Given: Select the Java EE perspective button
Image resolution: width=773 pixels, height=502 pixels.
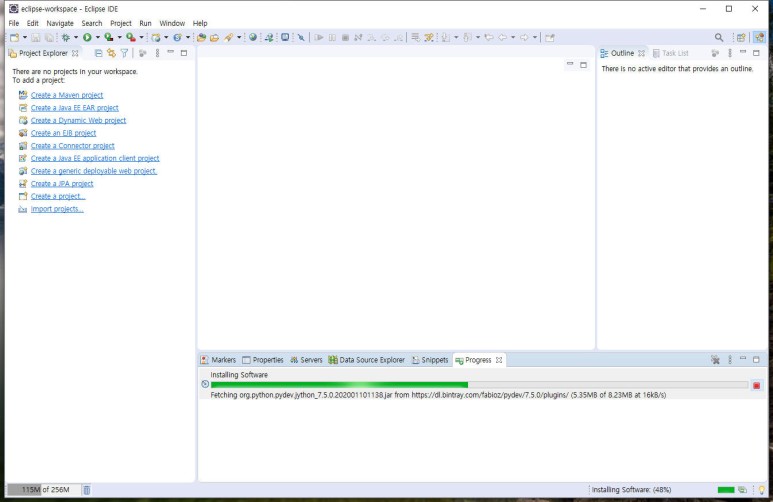Looking at the screenshot, I should [x=759, y=37].
